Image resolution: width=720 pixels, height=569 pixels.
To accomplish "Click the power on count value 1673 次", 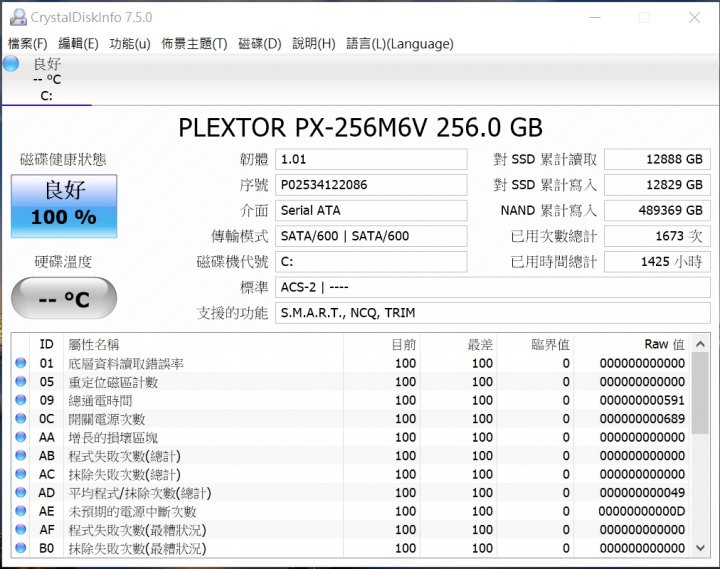I will tap(657, 236).
